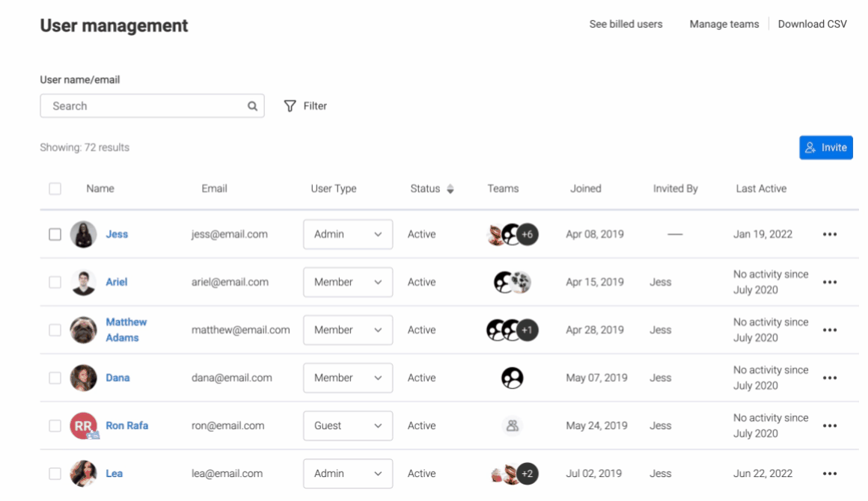Image resolution: width=868 pixels, height=501 pixels.
Task: Click Lea's +2 teams badge
Action: coord(527,474)
